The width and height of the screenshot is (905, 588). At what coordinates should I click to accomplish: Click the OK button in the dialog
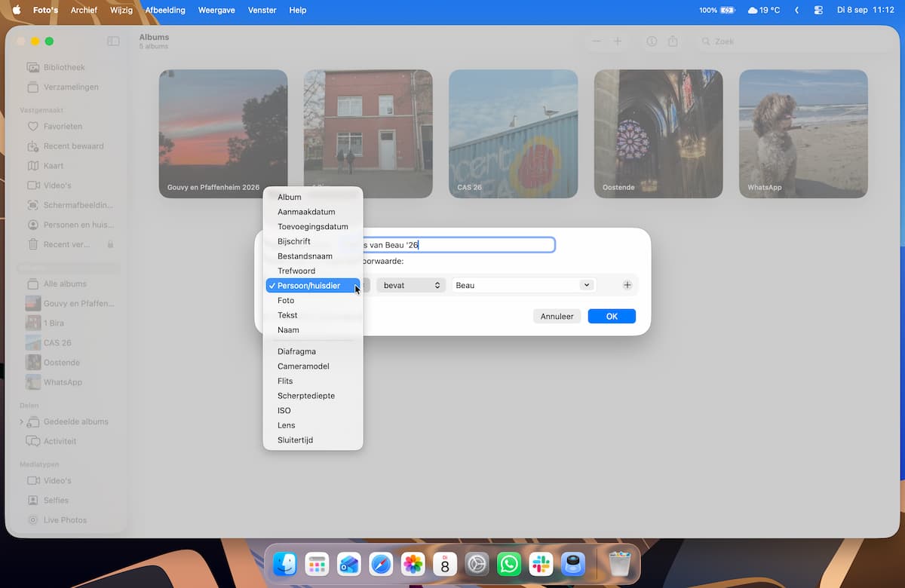[612, 317]
